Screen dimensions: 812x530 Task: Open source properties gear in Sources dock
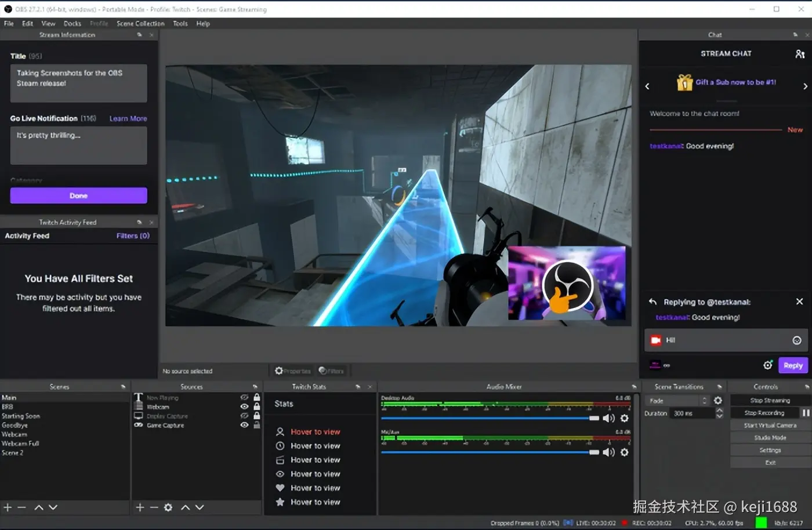click(x=168, y=507)
